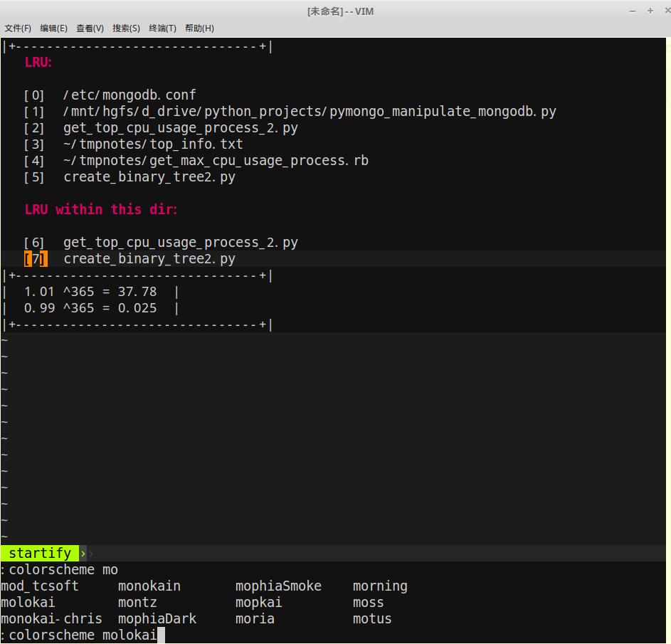Click mophiaSmoke completion candidate
671x644 pixels.
(x=279, y=586)
